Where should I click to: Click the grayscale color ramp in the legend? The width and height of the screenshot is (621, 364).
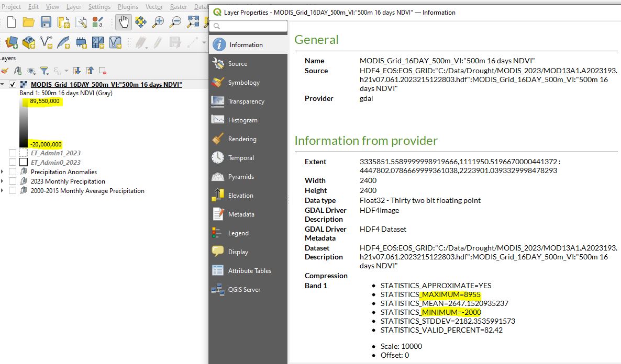[24, 123]
